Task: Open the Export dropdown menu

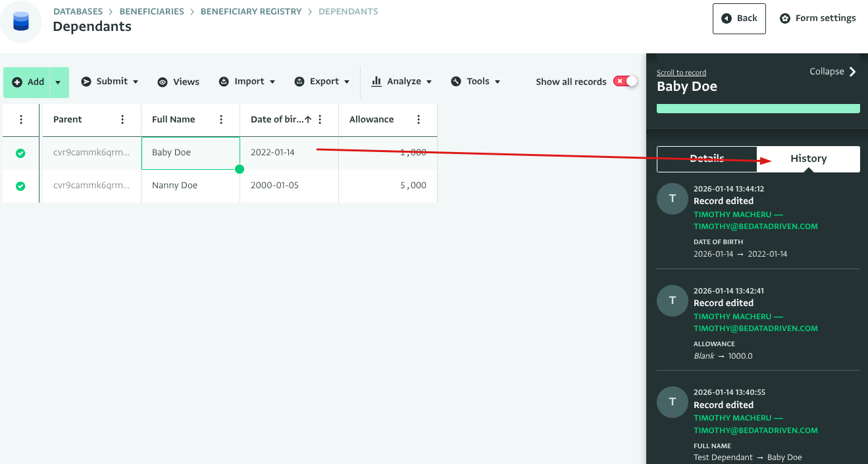Action: [317, 82]
